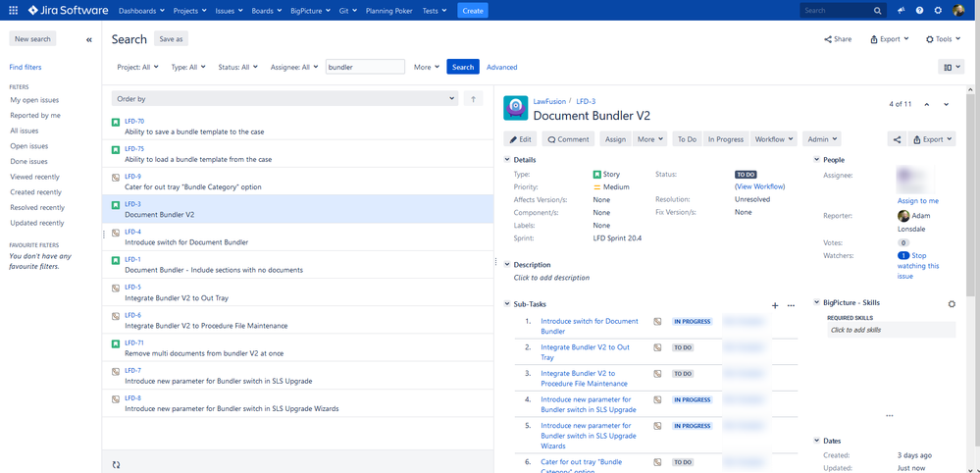Open the issue More actions dropdown
Viewport: 980px width, 473px height.
click(x=650, y=139)
